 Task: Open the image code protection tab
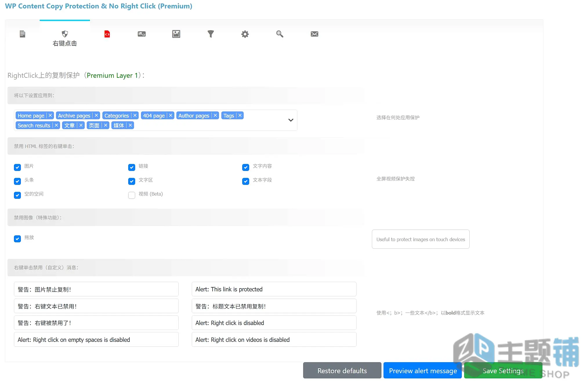tap(142, 34)
